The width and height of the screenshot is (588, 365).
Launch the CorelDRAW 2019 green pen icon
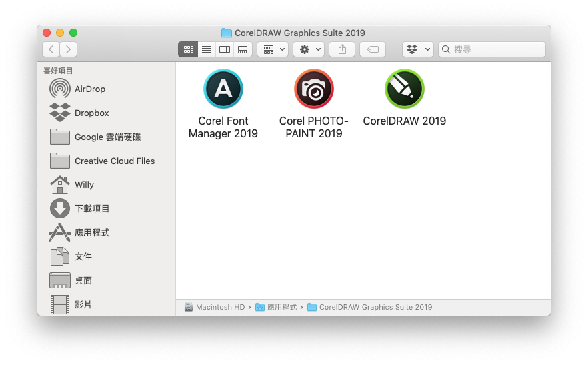(404, 89)
